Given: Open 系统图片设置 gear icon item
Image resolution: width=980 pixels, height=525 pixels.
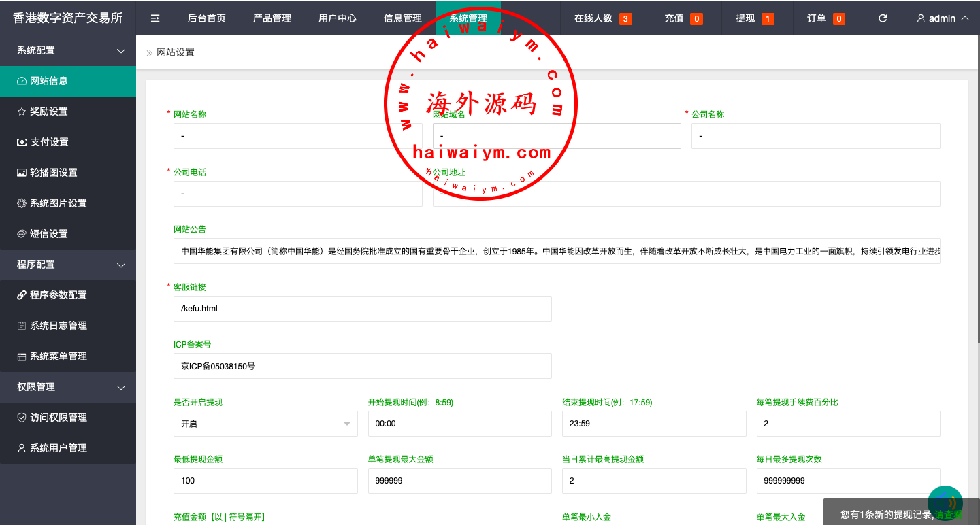Looking at the screenshot, I should point(58,203).
